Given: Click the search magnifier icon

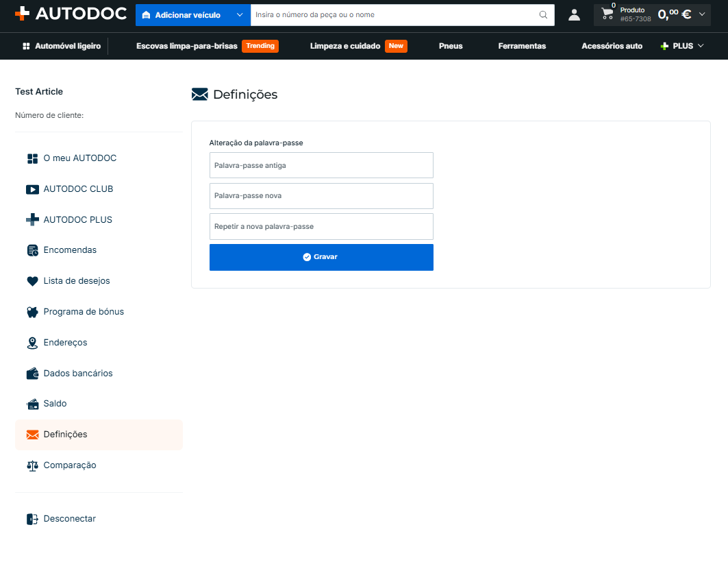Looking at the screenshot, I should point(543,15).
